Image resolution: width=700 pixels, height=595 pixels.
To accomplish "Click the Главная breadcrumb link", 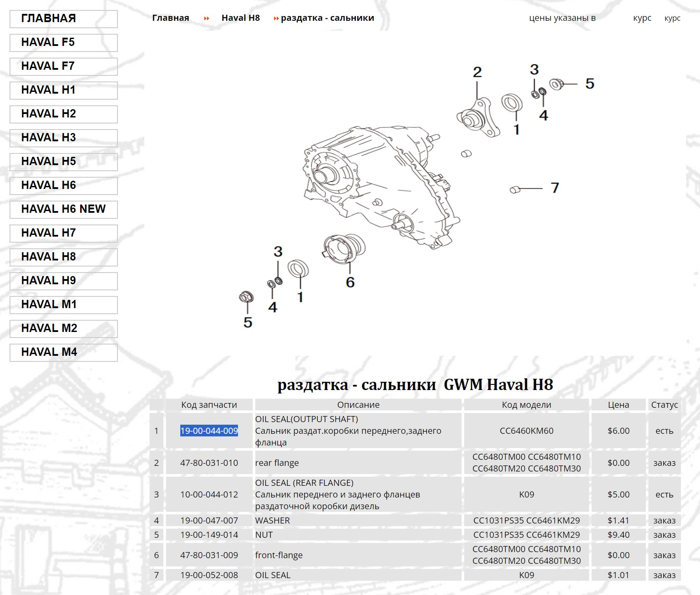I will [171, 18].
